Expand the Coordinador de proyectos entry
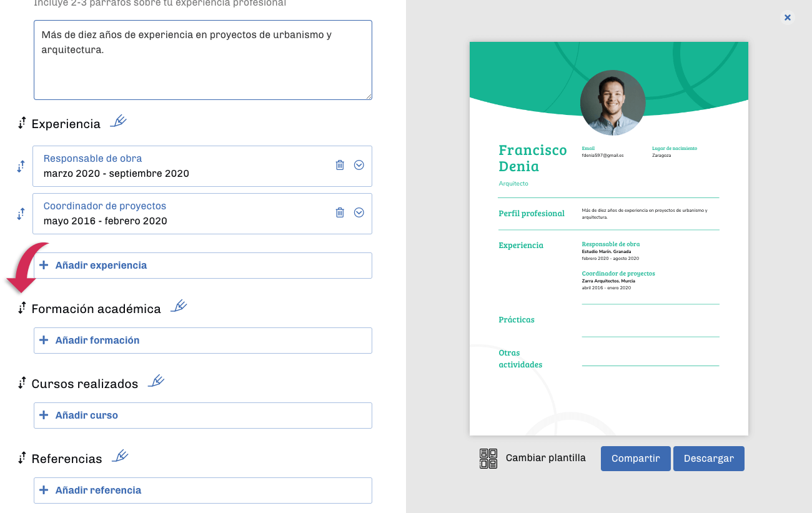Screen dimensions: 812x513 (x=359, y=212)
